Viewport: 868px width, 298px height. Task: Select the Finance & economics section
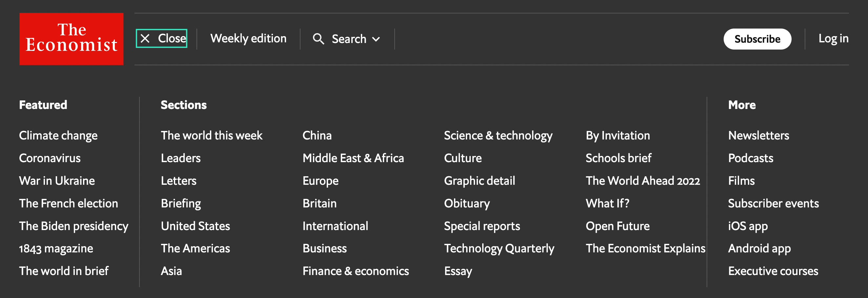click(356, 271)
